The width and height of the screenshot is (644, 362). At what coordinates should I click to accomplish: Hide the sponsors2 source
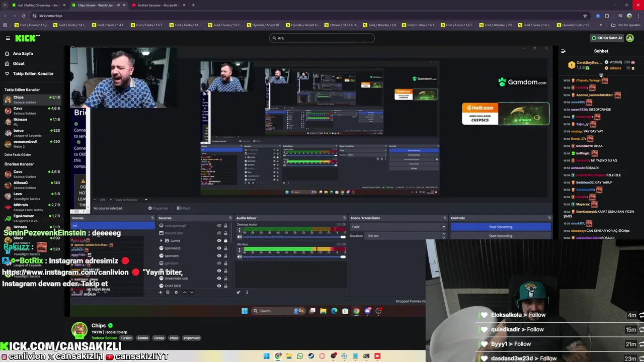coord(219,248)
